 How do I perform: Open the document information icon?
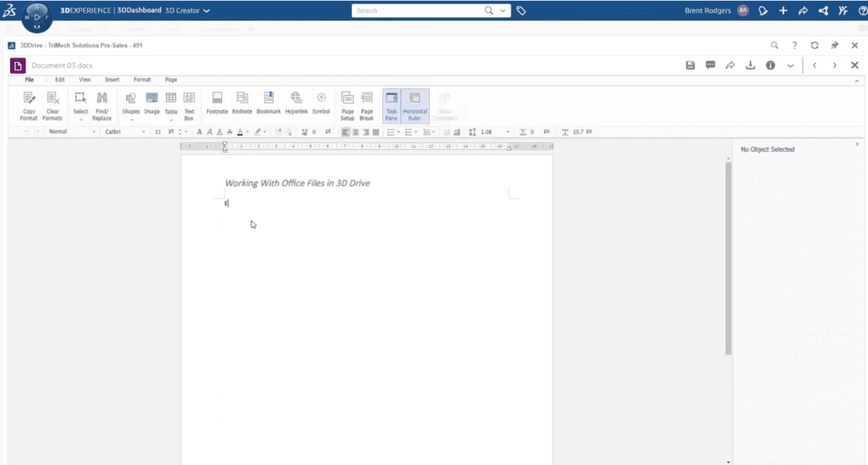click(x=770, y=65)
